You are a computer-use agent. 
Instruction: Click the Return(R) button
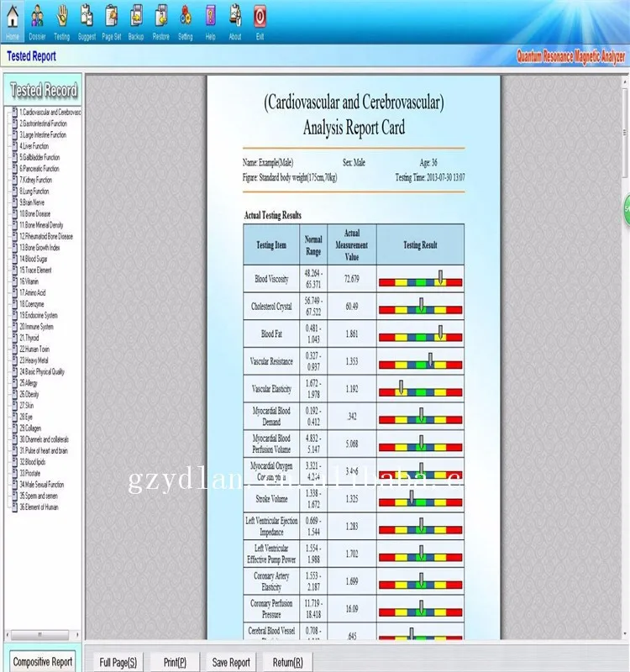tap(287, 662)
